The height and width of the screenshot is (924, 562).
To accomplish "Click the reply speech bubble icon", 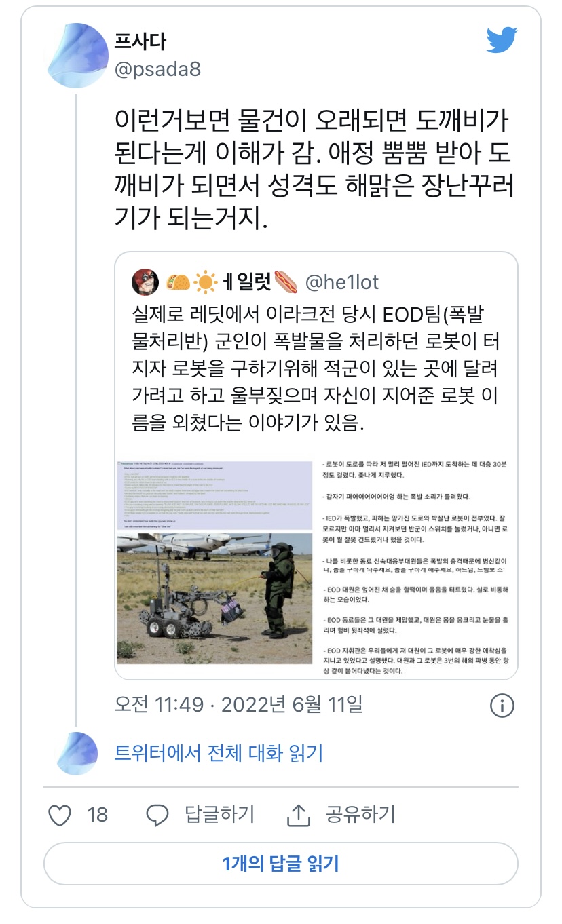I will point(157,815).
